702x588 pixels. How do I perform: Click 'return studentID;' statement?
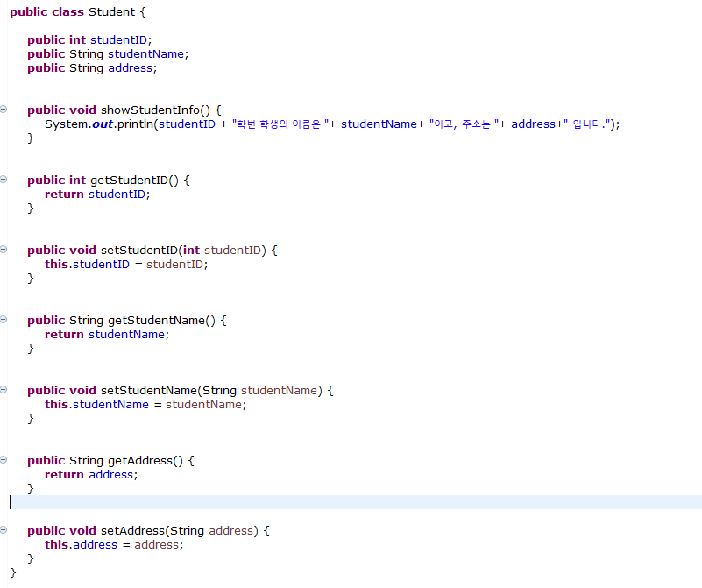(97, 195)
